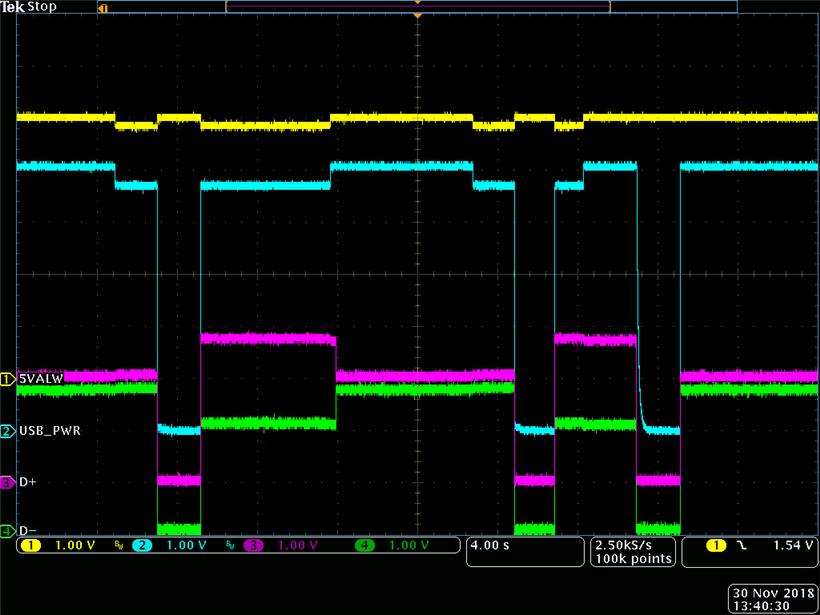
Task: Click the 30 Nov 2018 date readout
Action: point(774,594)
